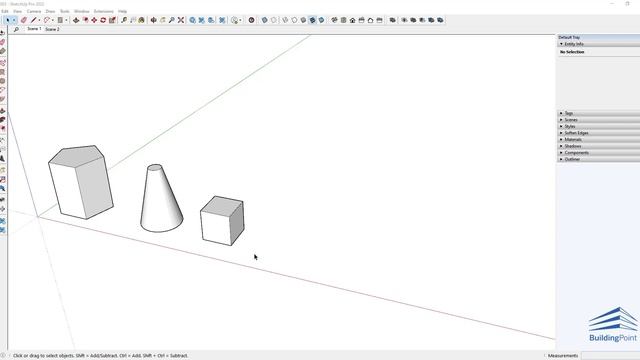Expand the Styles panel
Viewport: 640px width, 360px height.
[561, 126]
